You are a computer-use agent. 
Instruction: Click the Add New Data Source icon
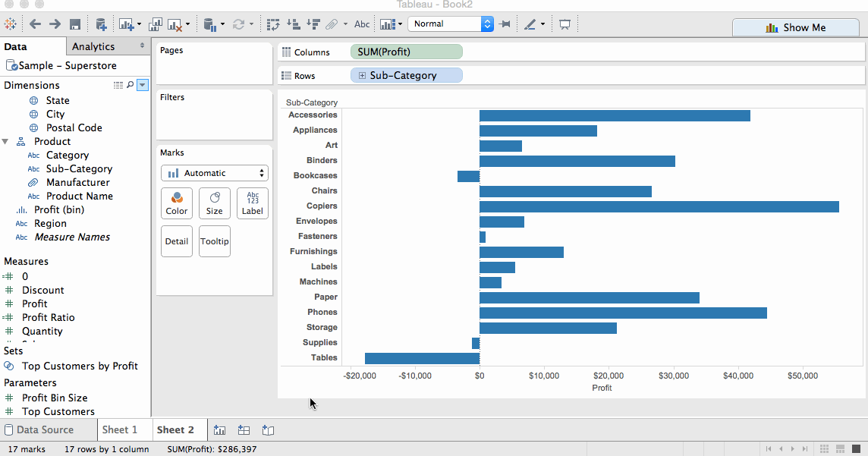pyautogui.click(x=100, y=24)
